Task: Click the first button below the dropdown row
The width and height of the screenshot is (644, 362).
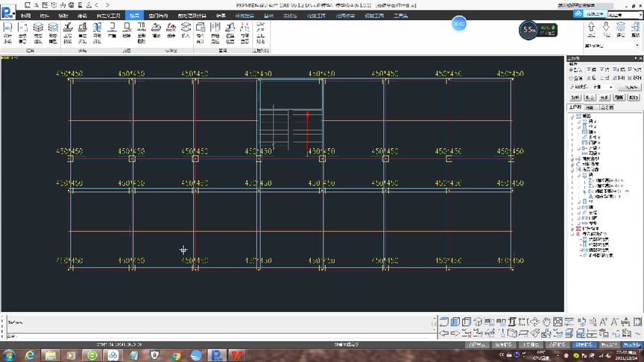Action: coord(575,98)
